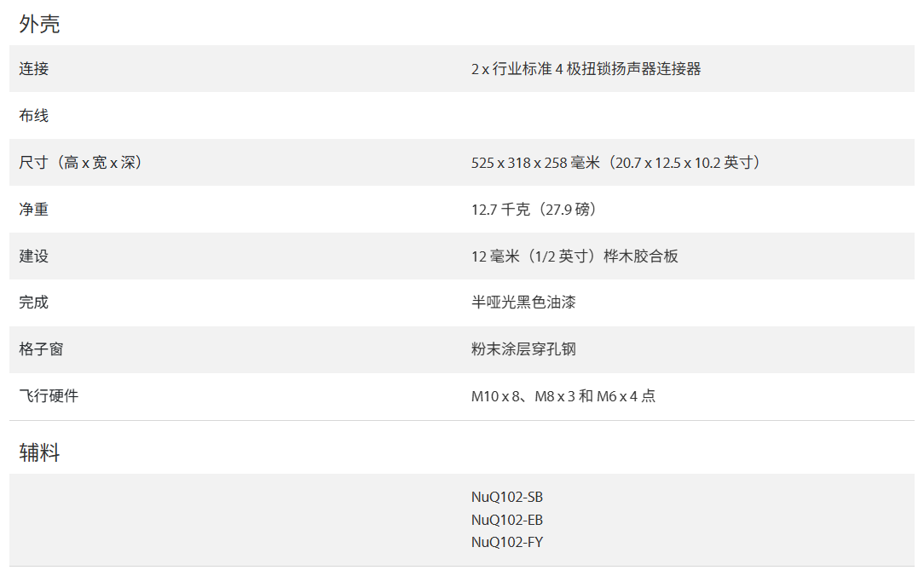Open the NuQ102-FY accessory
The height and width of the screenshot is (576, 924).
[507, 542]
